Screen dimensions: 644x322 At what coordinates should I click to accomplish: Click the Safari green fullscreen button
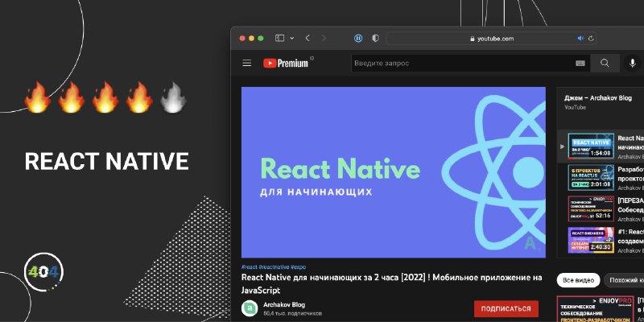click(x=260, y=38)
